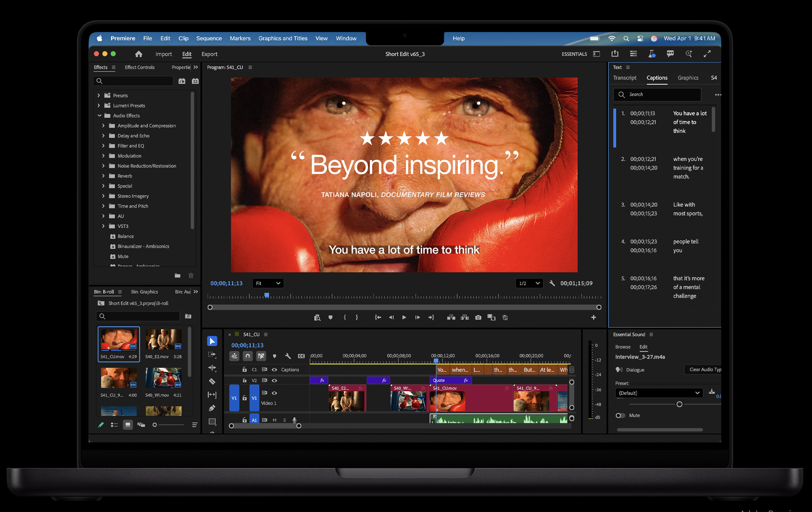Toggle snap magnet in timeline

coord(247,356)
